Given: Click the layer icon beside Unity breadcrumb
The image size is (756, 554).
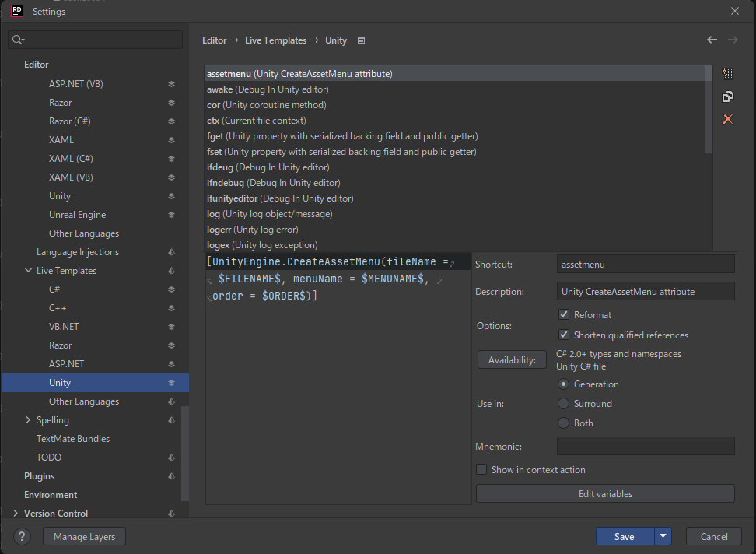Looking at the screenshot, I should (x=361, y=40).
